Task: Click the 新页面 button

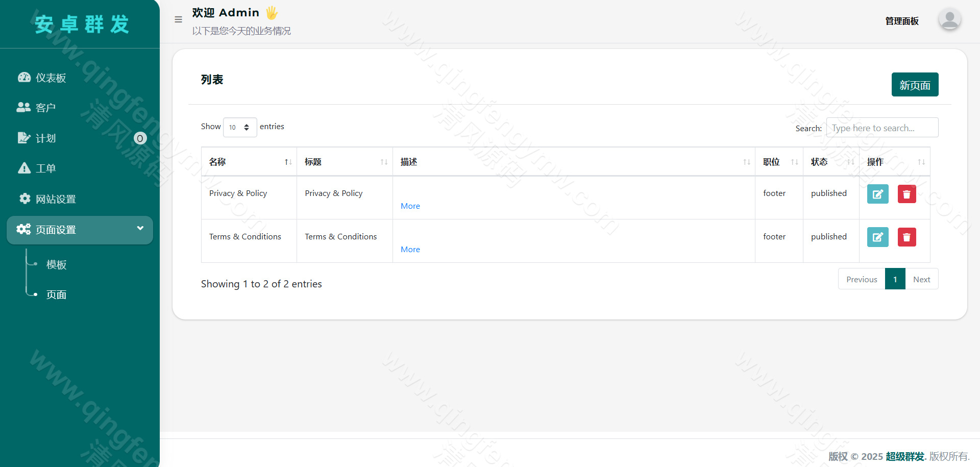Action: coord(915,85)
